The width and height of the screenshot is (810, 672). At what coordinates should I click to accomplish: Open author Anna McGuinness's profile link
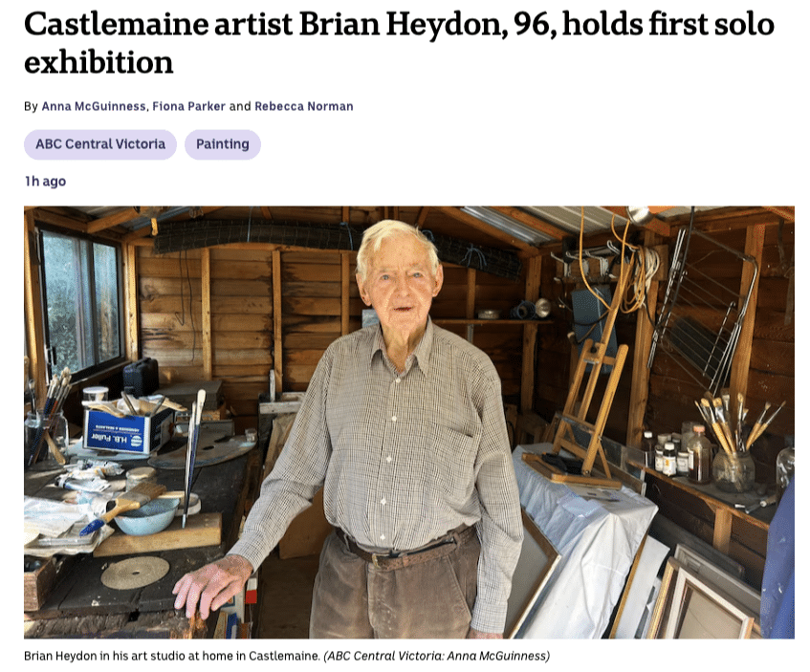tap(94, 106)
